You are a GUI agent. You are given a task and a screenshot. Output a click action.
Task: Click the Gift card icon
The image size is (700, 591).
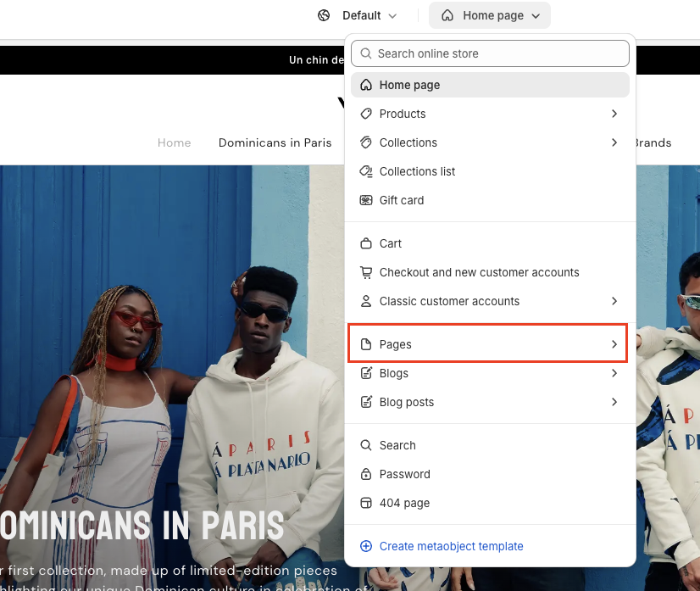point(366,200)
